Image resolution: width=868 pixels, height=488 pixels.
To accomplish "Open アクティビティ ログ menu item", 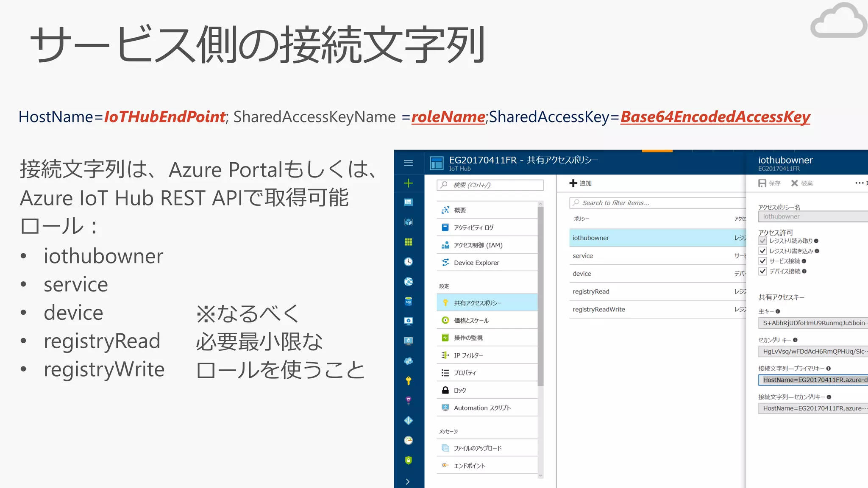I will [x=487, y=227].
